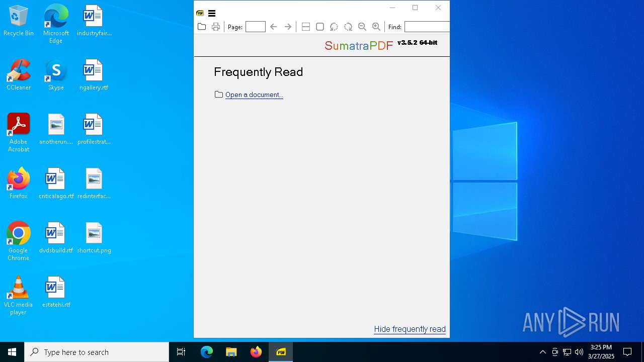This screenshot has width=644, height=362.
Task: Focus the Find text input box
Action: pyautogui.click(x=427, y=27)
